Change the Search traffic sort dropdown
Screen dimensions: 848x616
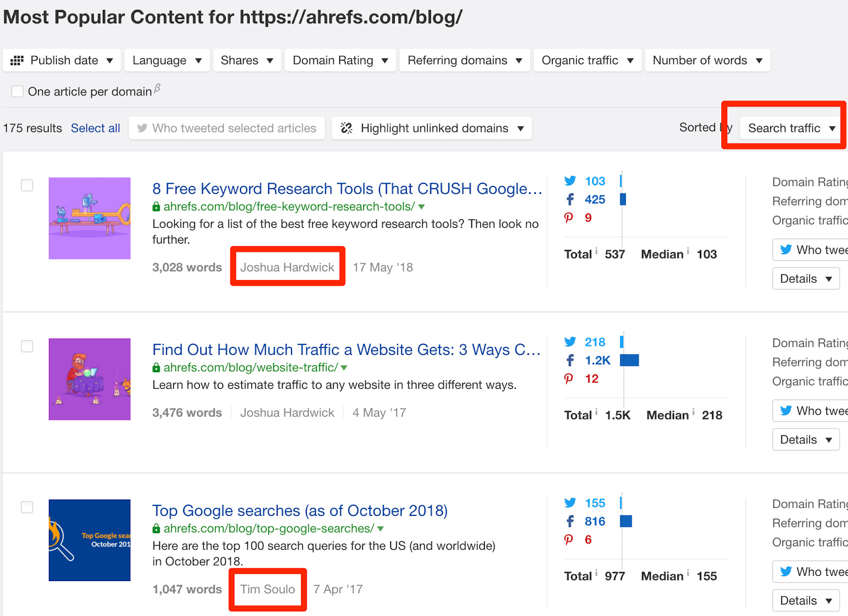pyautogui.click(x=791, y=128)
